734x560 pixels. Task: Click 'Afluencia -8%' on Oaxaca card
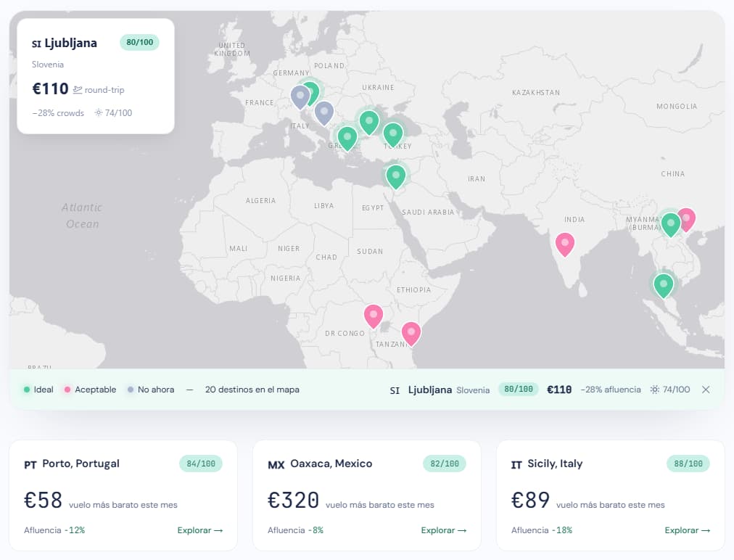pos(295,530)
